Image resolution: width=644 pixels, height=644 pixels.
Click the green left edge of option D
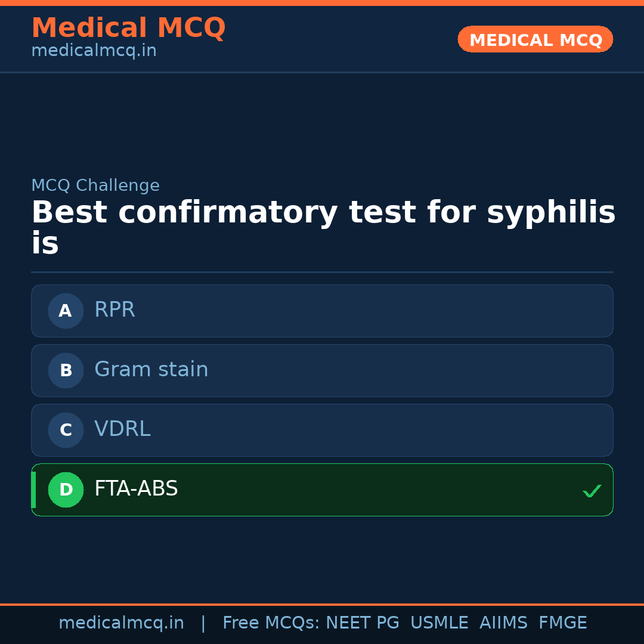(33, 490)
